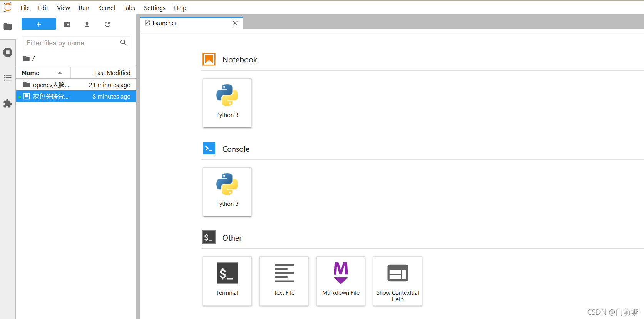This screenshot has height=319, width=644.
Task: Open the File Browser sidebar tab
Action: (x=8, y=27)
